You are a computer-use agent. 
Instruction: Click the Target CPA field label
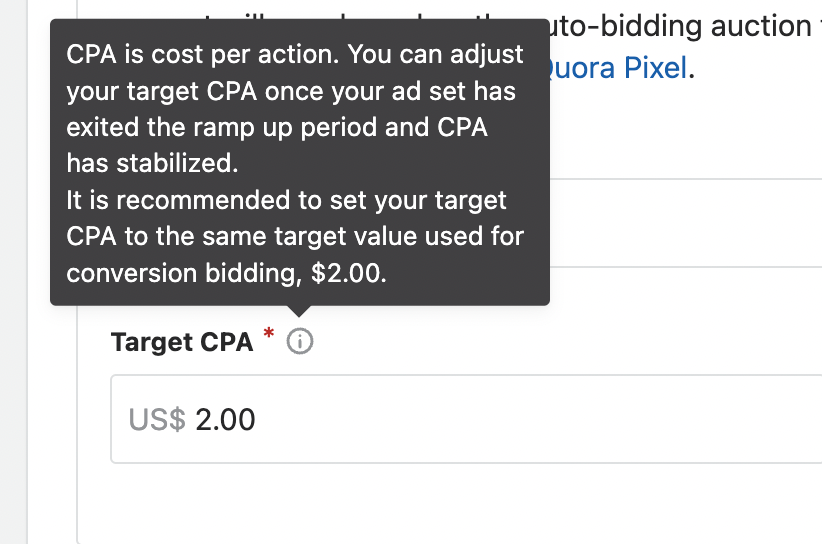pos(181,343)
